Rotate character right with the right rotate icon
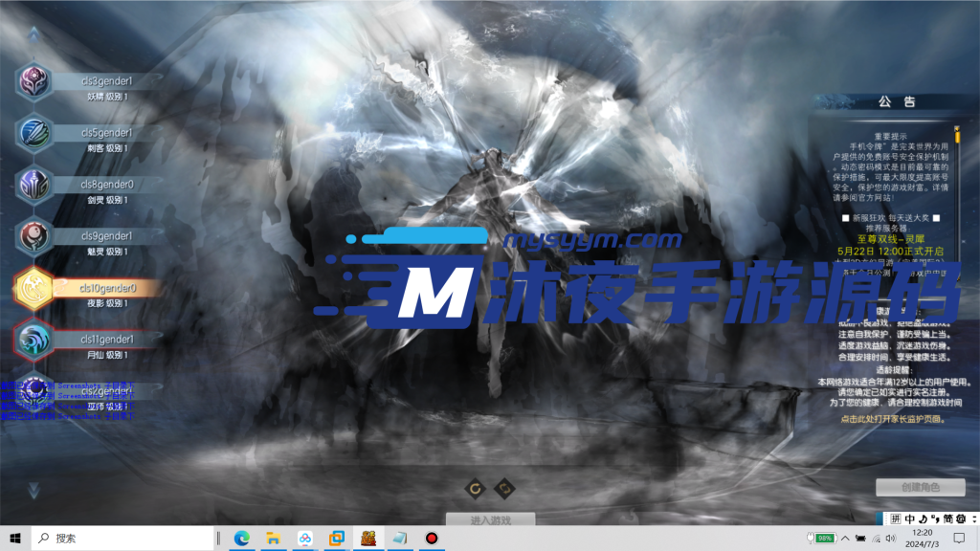Screen dimensions: 980x551 click(x=504, y=490)
